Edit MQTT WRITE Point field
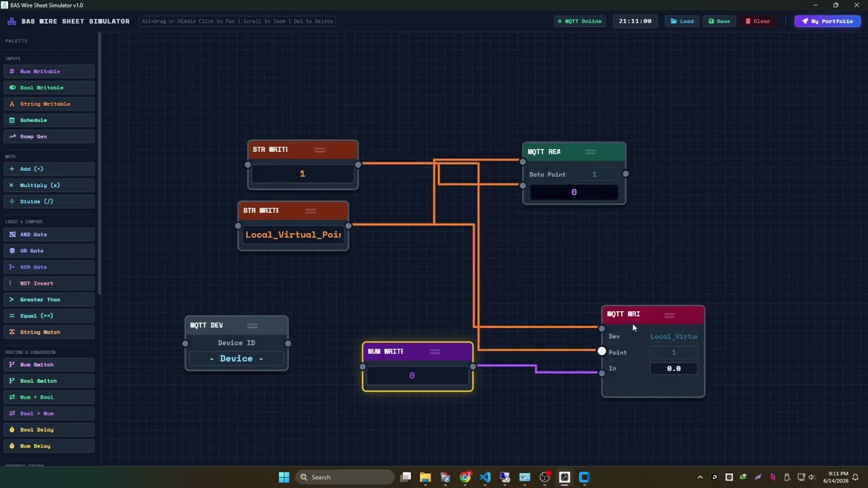Screen dimensions: 868x488 673,352
